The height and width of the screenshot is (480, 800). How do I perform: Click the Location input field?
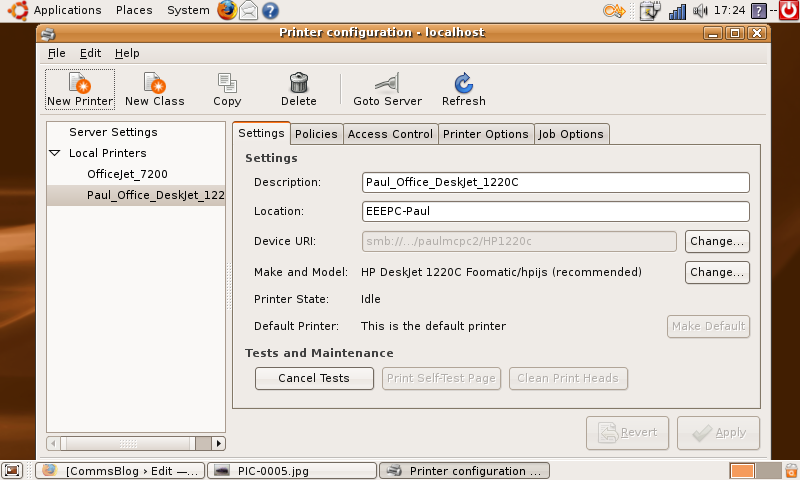556,212
